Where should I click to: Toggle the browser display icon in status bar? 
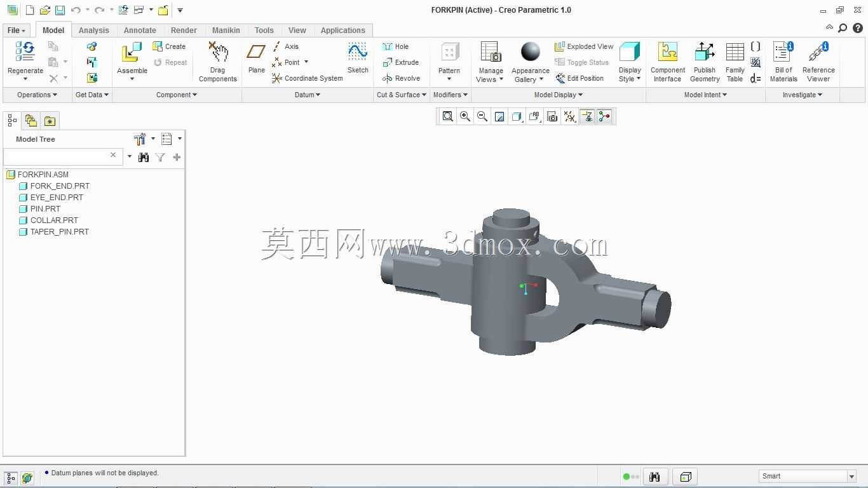click(x=27, y=478)
